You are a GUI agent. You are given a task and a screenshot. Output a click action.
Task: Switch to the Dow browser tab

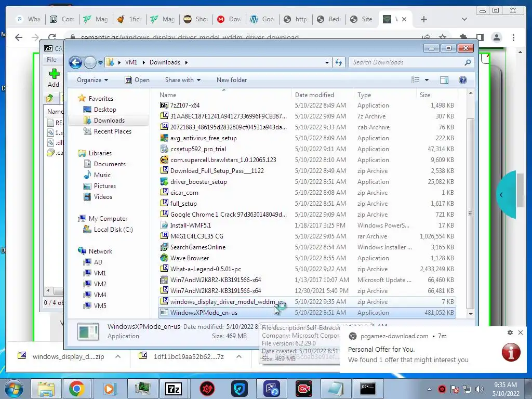(x=229, y=19)
